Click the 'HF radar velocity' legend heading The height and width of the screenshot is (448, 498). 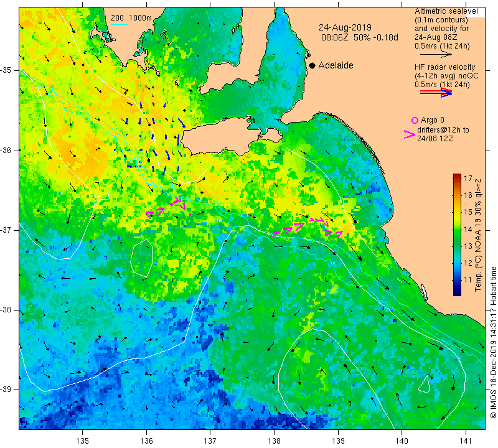(x=444, y=67)
